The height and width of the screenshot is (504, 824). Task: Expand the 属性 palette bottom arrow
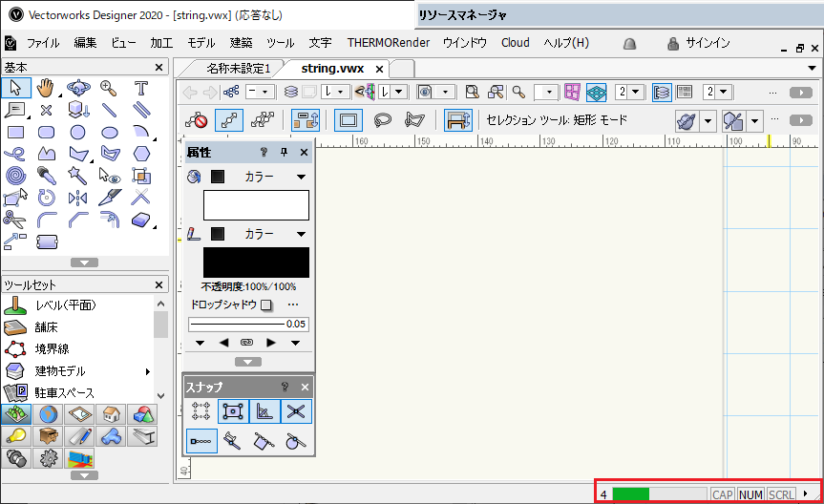point(248,362)
